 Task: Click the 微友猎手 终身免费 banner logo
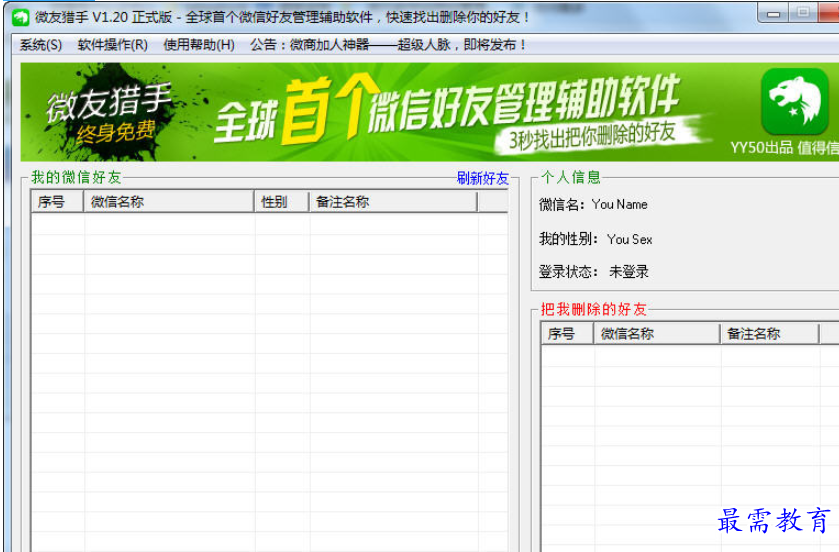110,113
